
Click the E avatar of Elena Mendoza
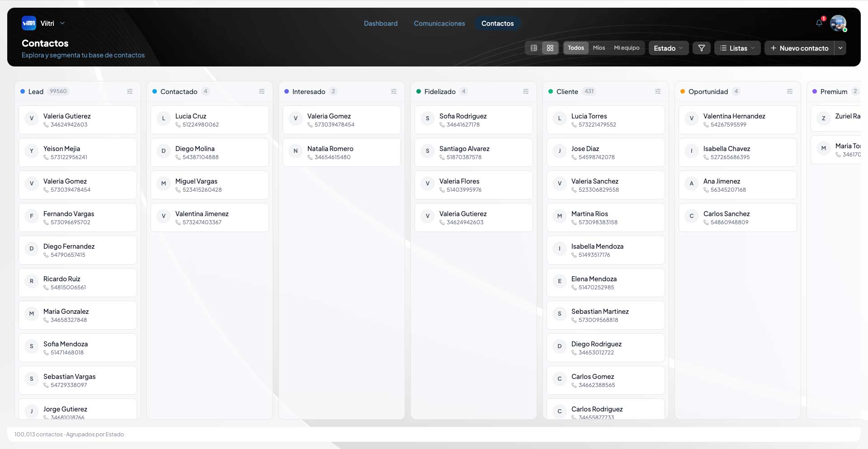pyautogui.click(x=560, y=281)
